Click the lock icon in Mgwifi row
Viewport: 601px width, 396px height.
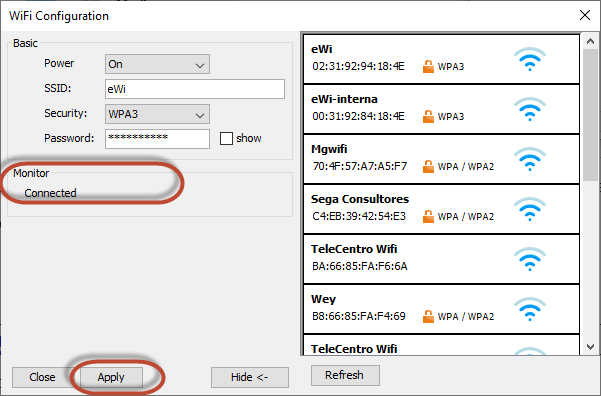click(428, 166)
